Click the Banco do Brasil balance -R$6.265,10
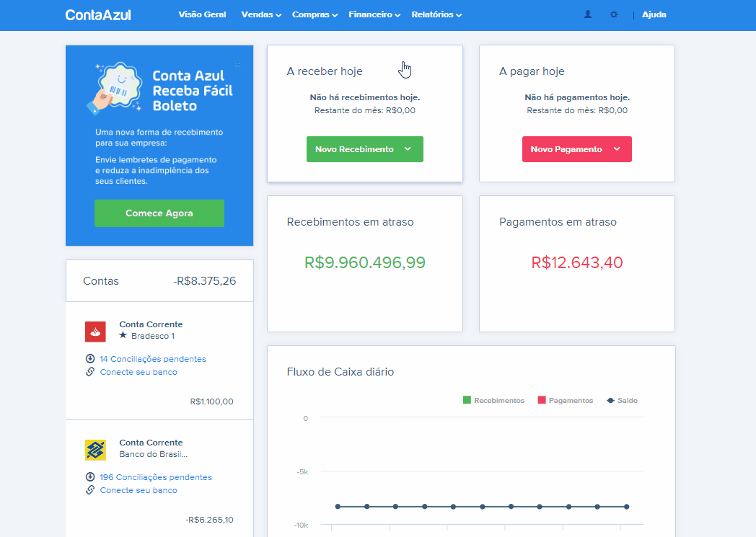Screen dimensions: 756x537 click(209, 520)
